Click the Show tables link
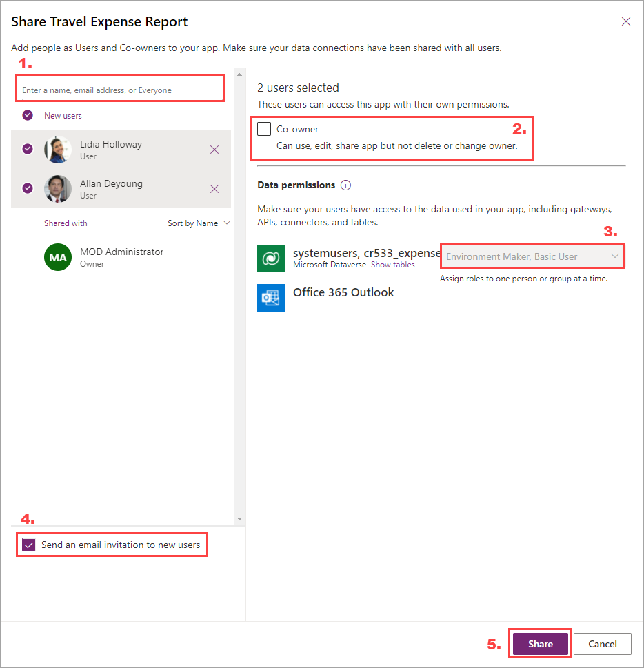644x668 pixels. [392, 265]
